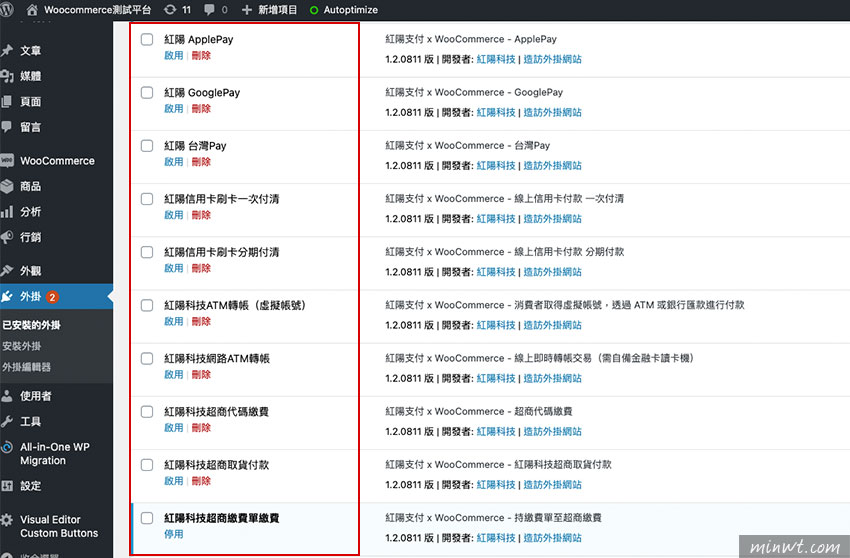Click the 外掛 update count badge 2
Viewport: 850px width, 558px height.
tap(52, 297)
